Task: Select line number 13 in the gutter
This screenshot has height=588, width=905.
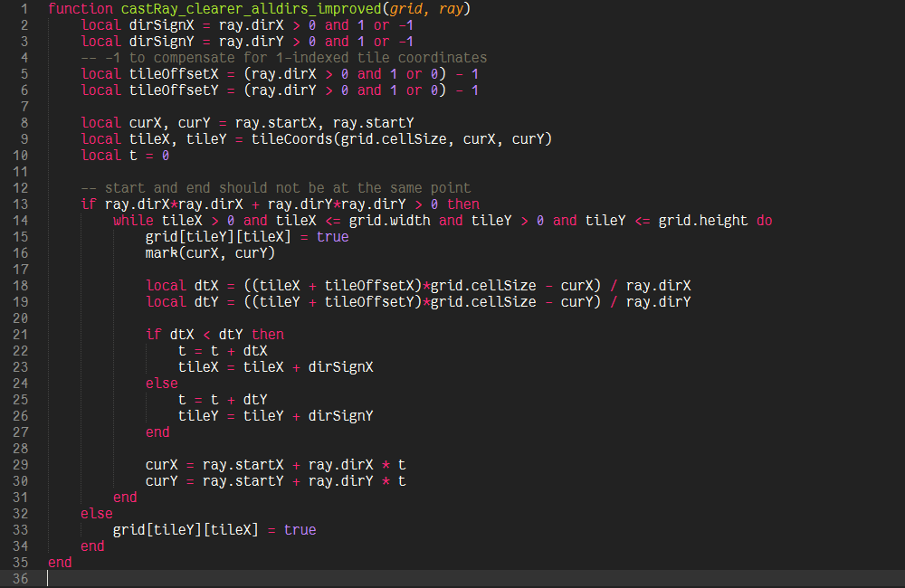Action: [21, 204]
